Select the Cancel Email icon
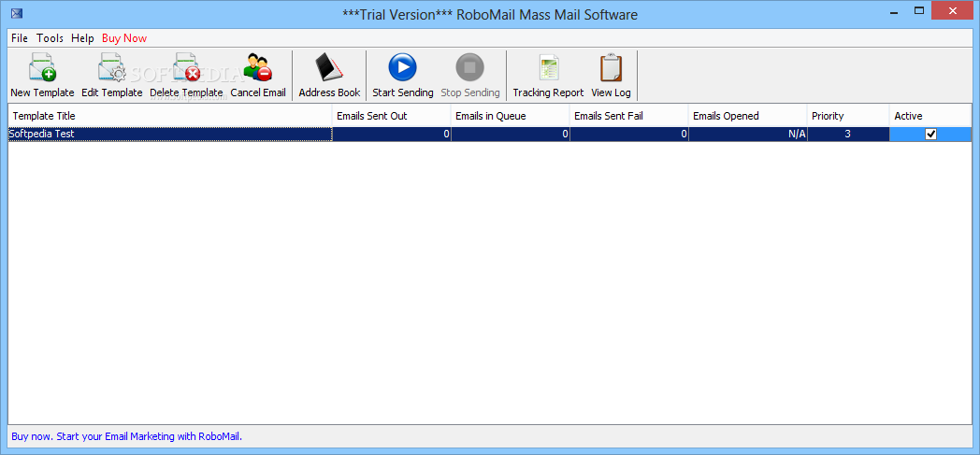The width and height of the screenshot is (980, 455). pos(257,68)
